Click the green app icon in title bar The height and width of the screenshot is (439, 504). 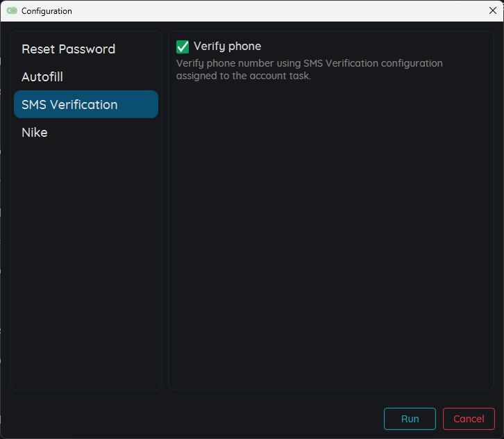(x=12, y=11)
